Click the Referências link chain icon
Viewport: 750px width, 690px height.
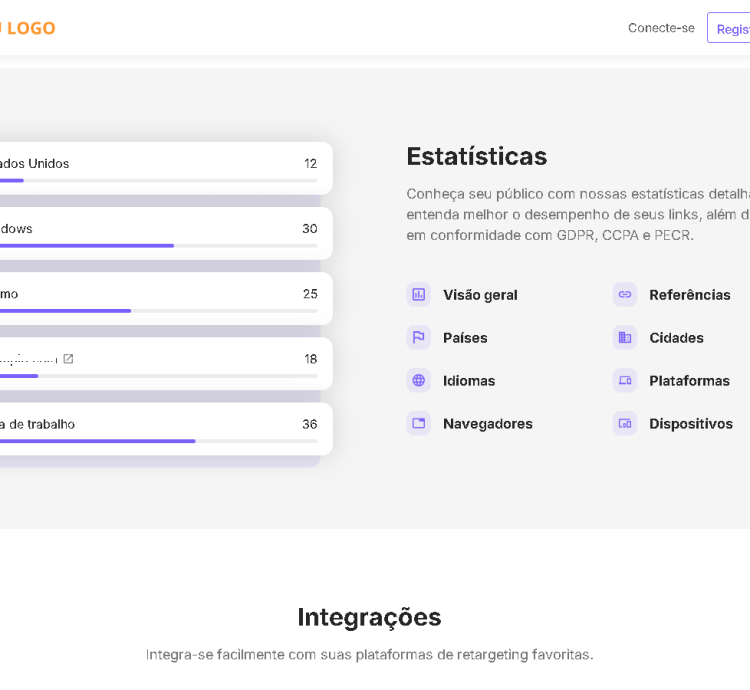(x=625, y=295)
